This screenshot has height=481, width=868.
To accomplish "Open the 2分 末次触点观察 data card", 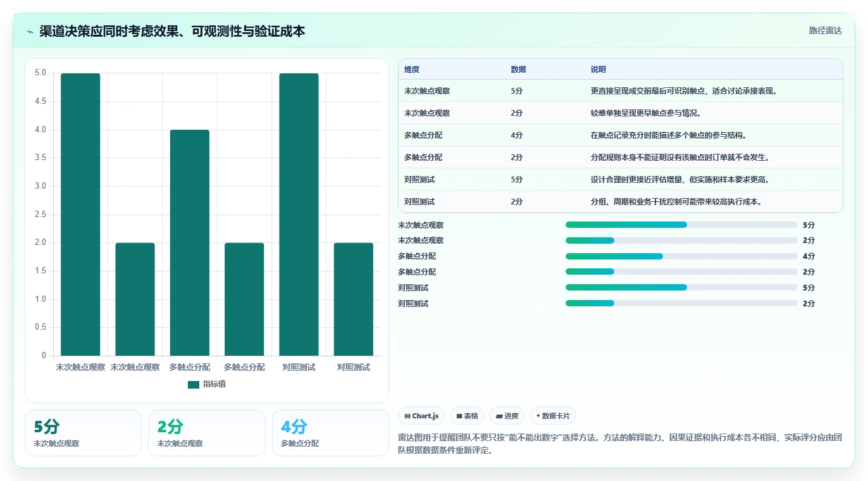I will point(206,433).
